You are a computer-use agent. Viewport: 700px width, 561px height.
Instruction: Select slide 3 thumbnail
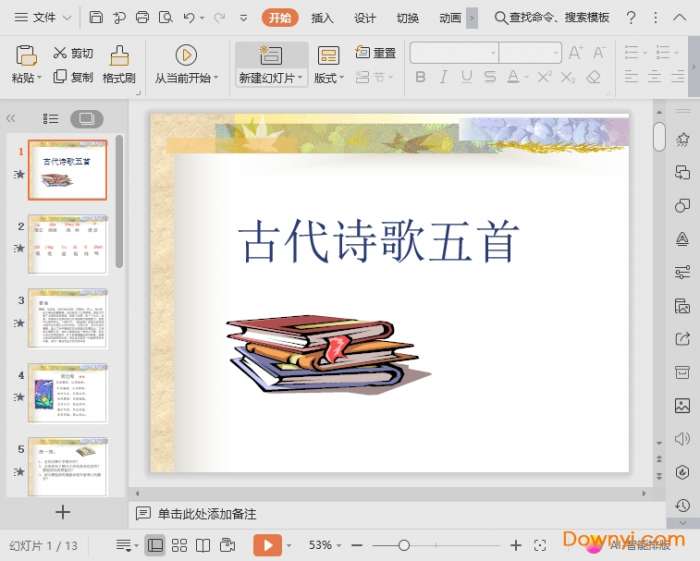tap(68, 318)
